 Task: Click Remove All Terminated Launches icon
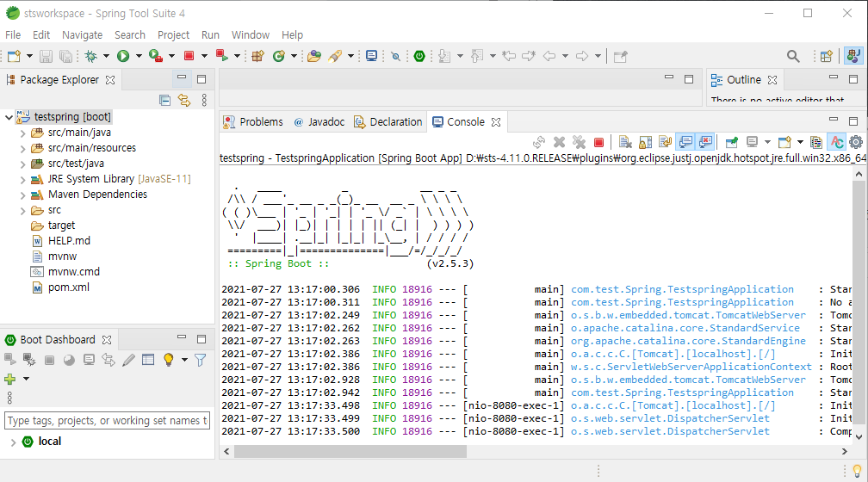(579, 142)
